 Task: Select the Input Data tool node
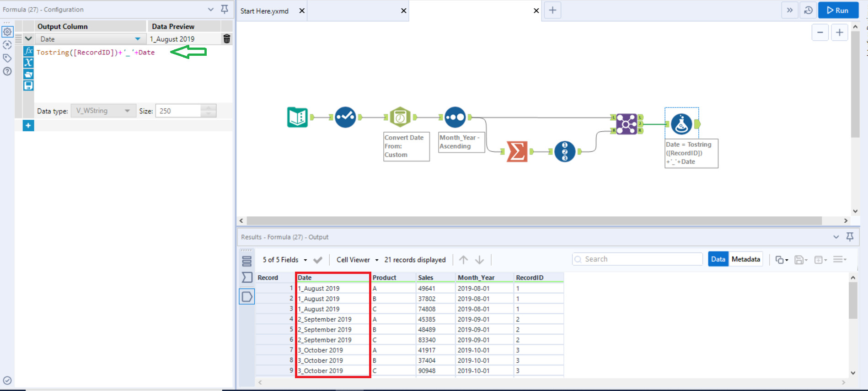tap(297, 117)
